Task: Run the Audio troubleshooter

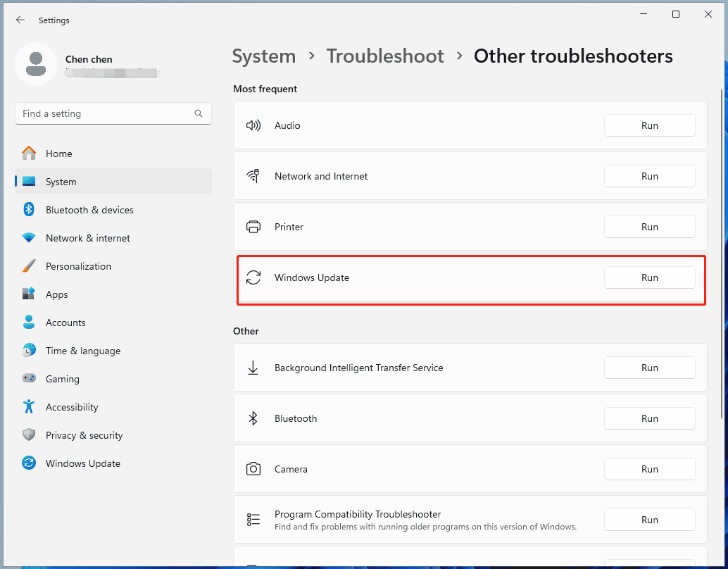Action: [648, 125]
